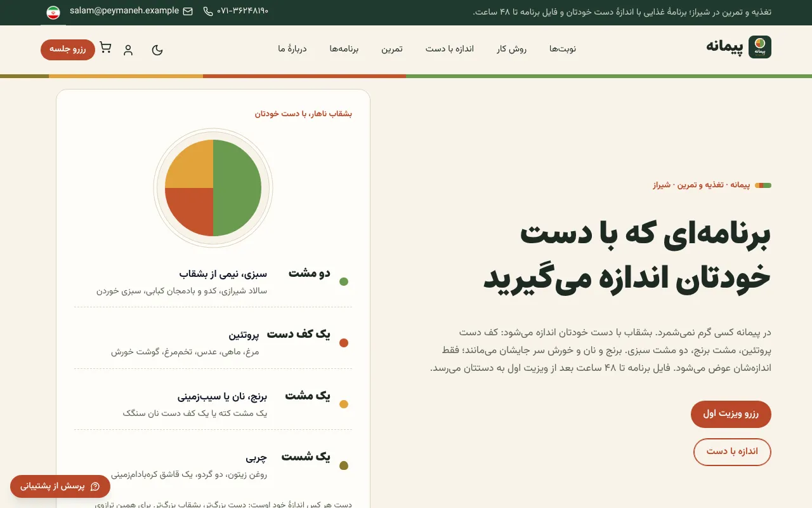The width and height of the screenshot is (812, 508).
Task: Click the salam@peymaneh.example email link
Action: 124,11
